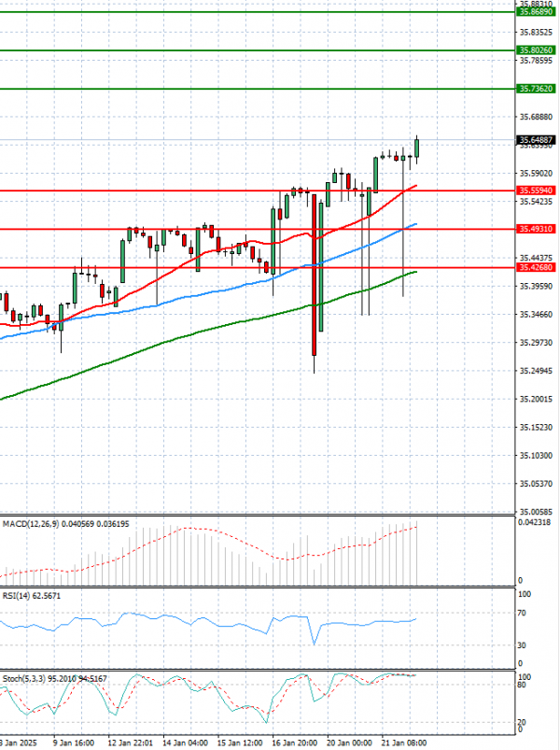Select the 35.80260 resistance level label
This screenshot has height=750, width=560.
(536, 50)
